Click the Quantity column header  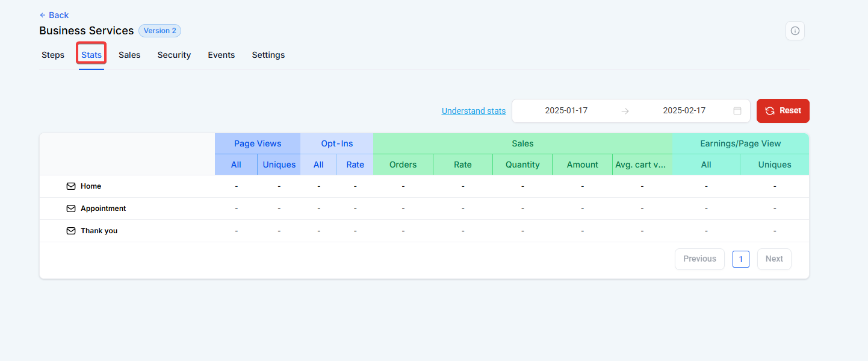tap(522, 165)
